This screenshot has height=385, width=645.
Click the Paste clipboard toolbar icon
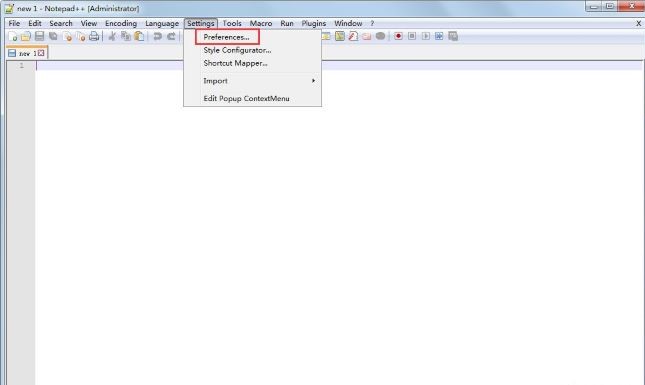tap(139, 36)
